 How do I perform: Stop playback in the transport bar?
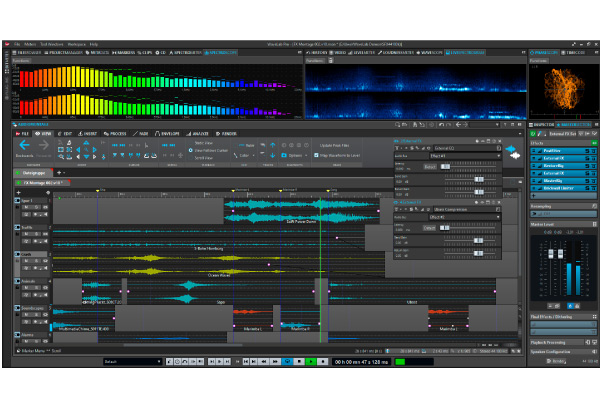(x=299, y=362)
